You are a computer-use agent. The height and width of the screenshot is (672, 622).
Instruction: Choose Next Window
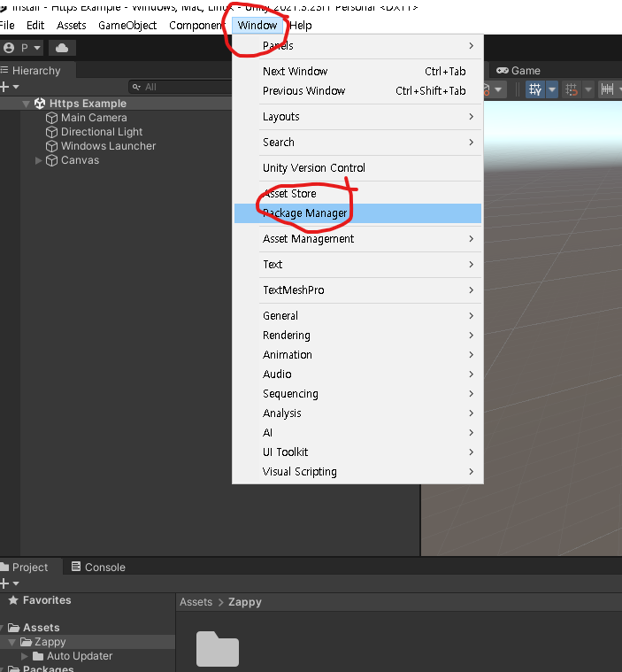(x=357, y=71)
